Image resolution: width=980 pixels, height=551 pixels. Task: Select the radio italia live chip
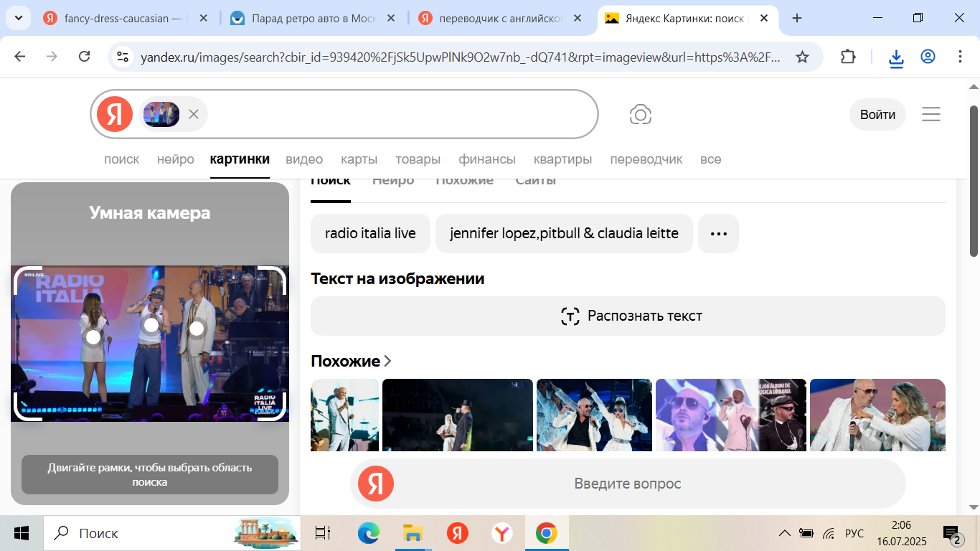[x=370, y=233]
